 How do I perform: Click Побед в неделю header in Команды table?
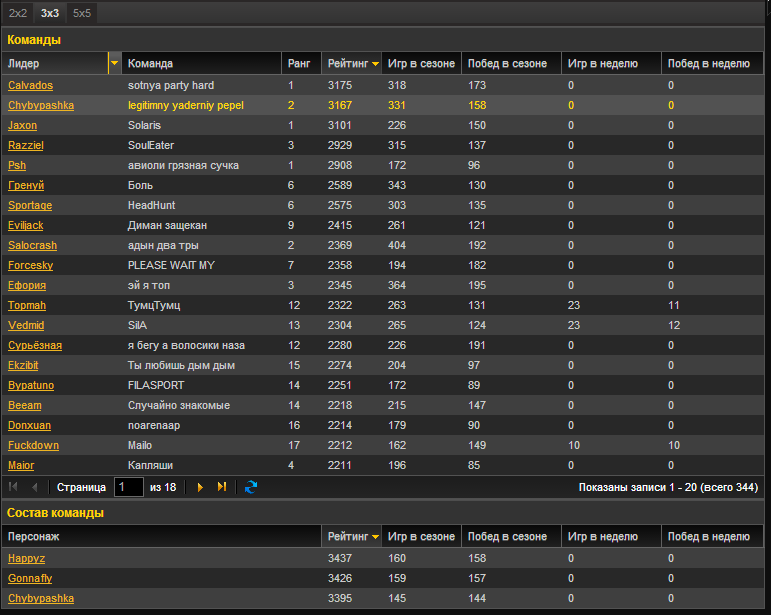point(712,63)
